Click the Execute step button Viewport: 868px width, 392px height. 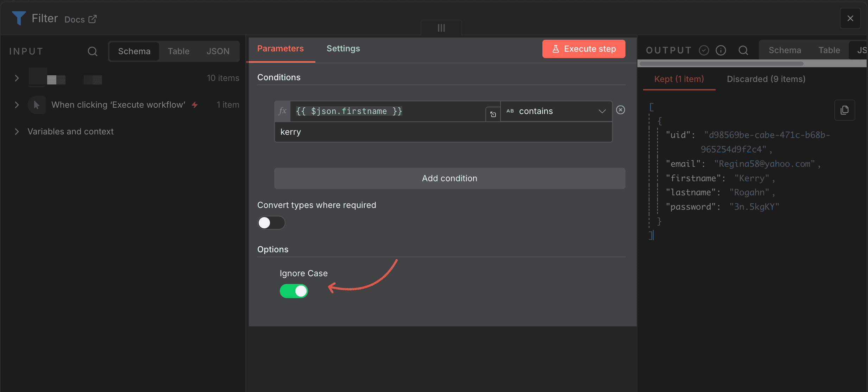(583, 49)
